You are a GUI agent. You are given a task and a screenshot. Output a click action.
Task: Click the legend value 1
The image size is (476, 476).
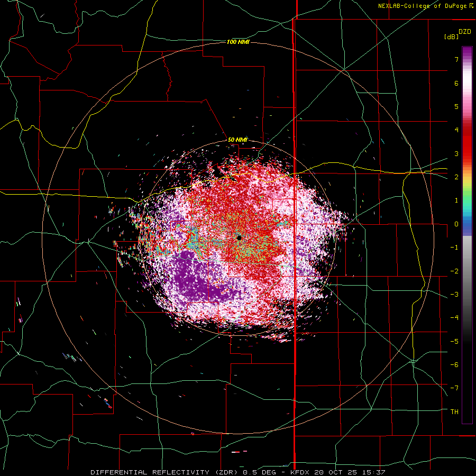(456, 200)
